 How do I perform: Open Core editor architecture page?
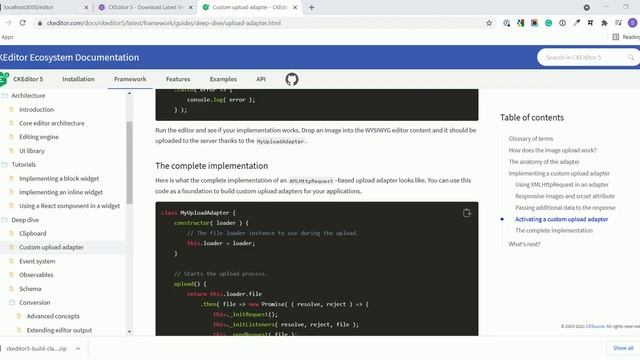52,123
